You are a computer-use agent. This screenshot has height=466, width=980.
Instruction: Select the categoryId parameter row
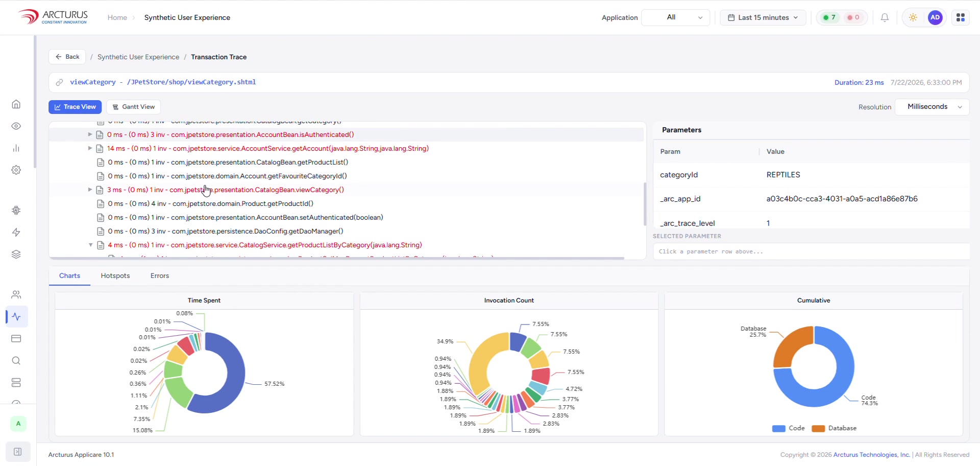(x=812, y=175)
